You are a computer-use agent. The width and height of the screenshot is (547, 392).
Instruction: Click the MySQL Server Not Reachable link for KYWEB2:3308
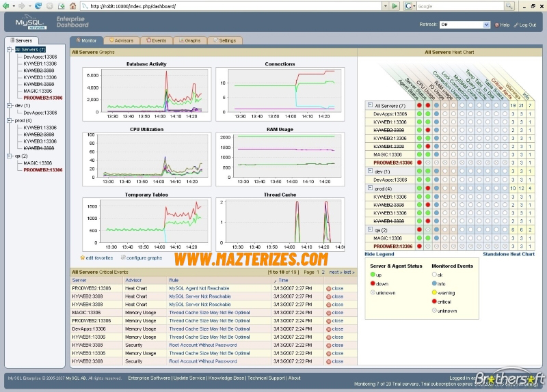pyautogui.click(x=200, y=296)
